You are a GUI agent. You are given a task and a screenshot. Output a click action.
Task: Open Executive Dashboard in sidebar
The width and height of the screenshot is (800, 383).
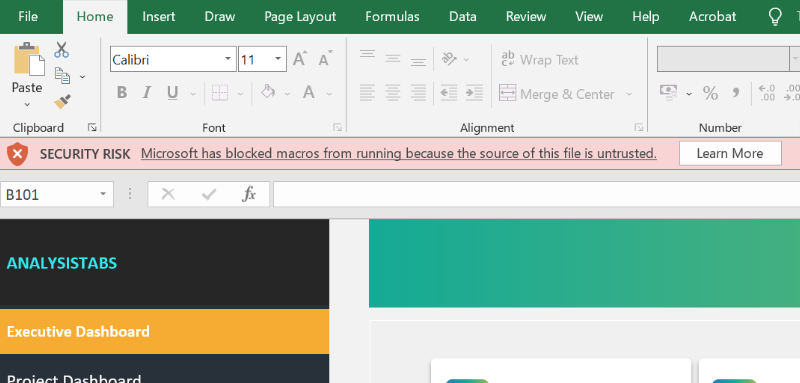(164, 331)
